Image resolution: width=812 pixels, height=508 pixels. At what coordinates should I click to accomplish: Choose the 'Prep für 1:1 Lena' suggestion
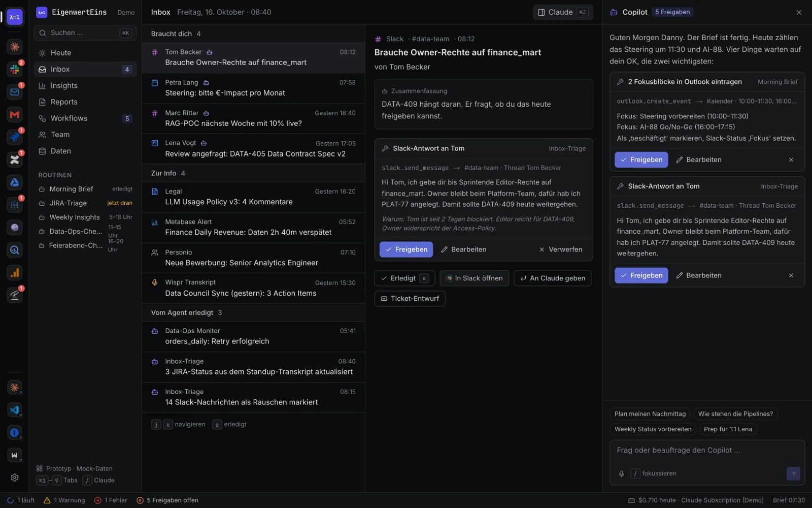[x=728, y=429]
